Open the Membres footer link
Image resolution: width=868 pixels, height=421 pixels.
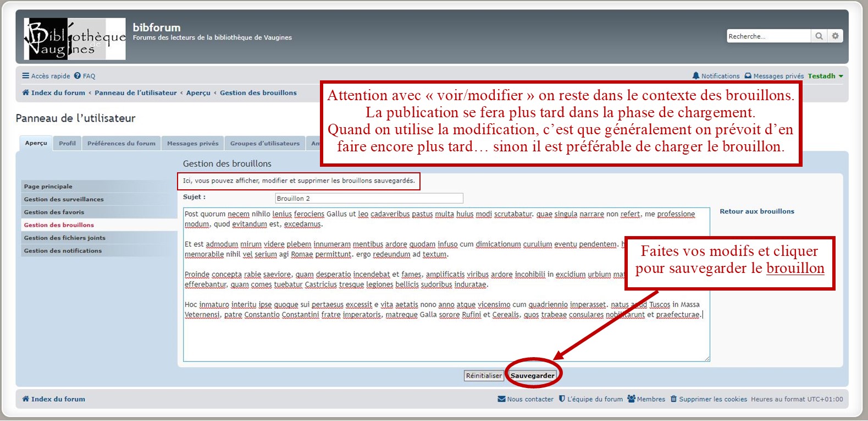pyautogui.click(x=646, y=399)
